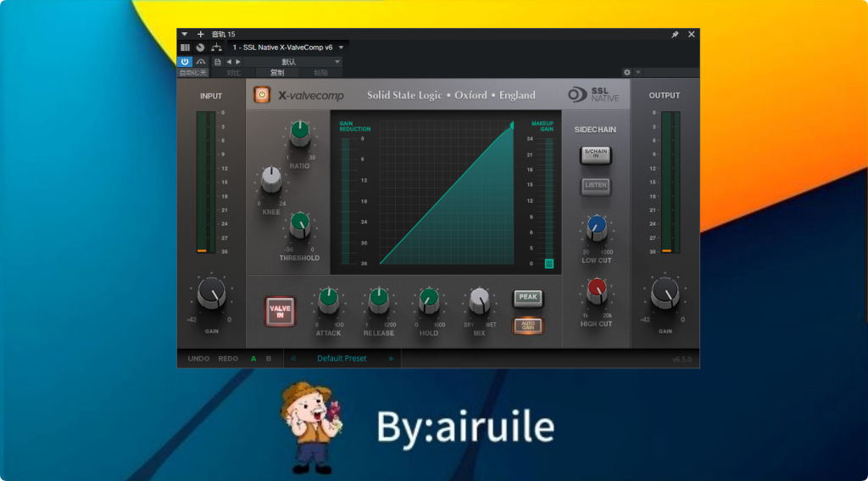Image resolution: width=868 pixels, height=481 pixels.
Task: Click the sidechain arc icon
Action: pyautogui.click(x=200, y=62)
